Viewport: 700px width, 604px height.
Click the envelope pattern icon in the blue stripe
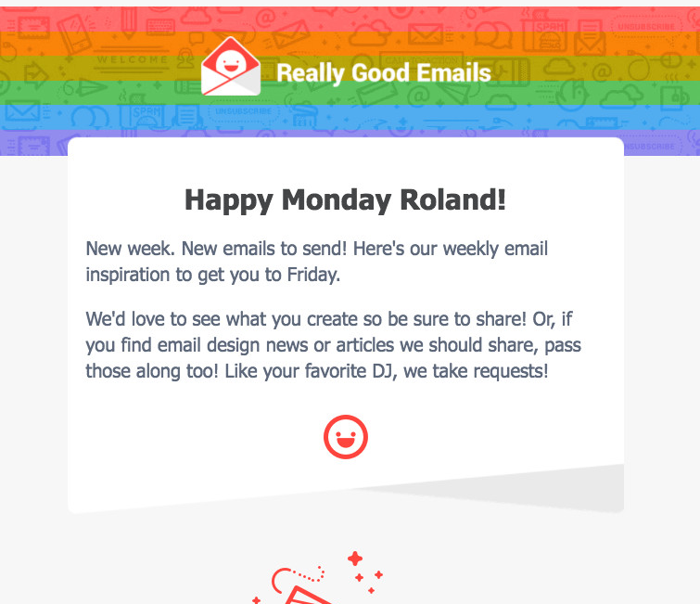(x=22, y=111)
